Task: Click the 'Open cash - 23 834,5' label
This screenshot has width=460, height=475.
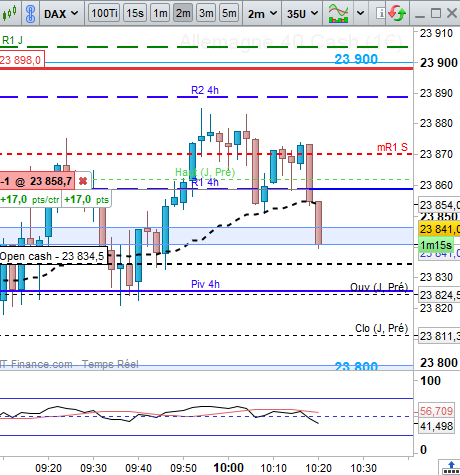Action: click(53, 256)
